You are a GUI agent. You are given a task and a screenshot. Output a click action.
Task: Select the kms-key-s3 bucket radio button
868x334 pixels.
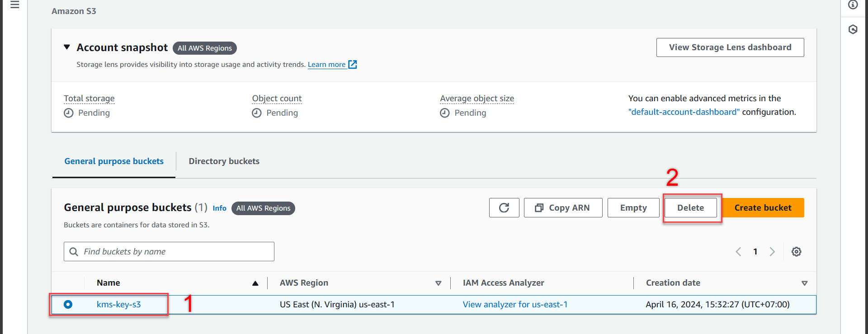tap(68, 304)
